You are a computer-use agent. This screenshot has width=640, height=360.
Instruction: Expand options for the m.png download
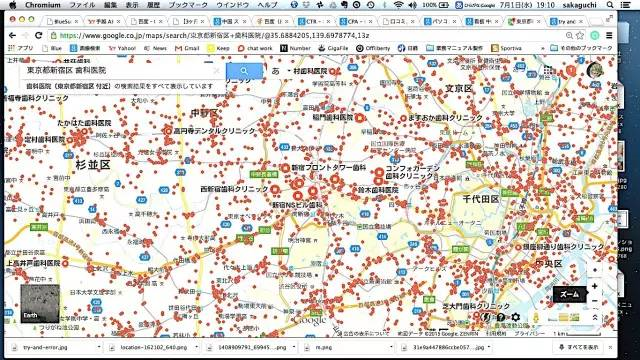pos(391,347)
